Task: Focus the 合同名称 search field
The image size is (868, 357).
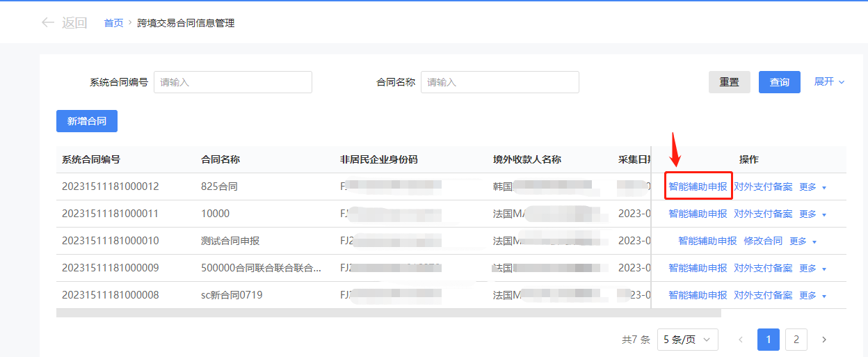Action: [499, 82]
